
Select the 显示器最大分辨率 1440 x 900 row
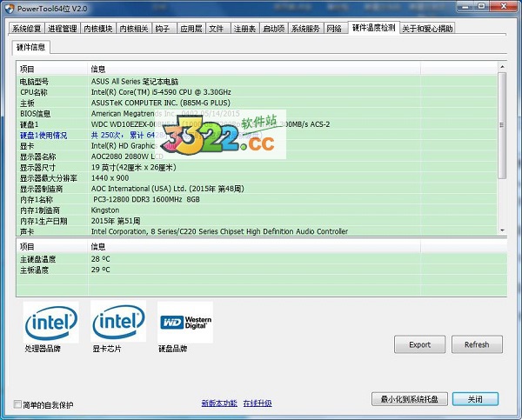[257, 178]
